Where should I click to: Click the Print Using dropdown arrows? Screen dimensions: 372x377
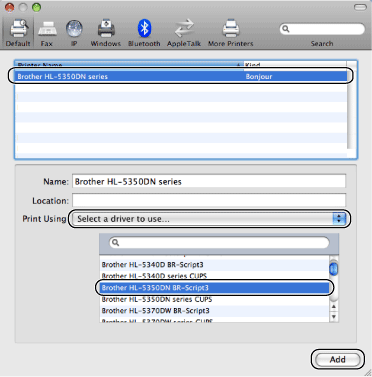tap(339, 219)
